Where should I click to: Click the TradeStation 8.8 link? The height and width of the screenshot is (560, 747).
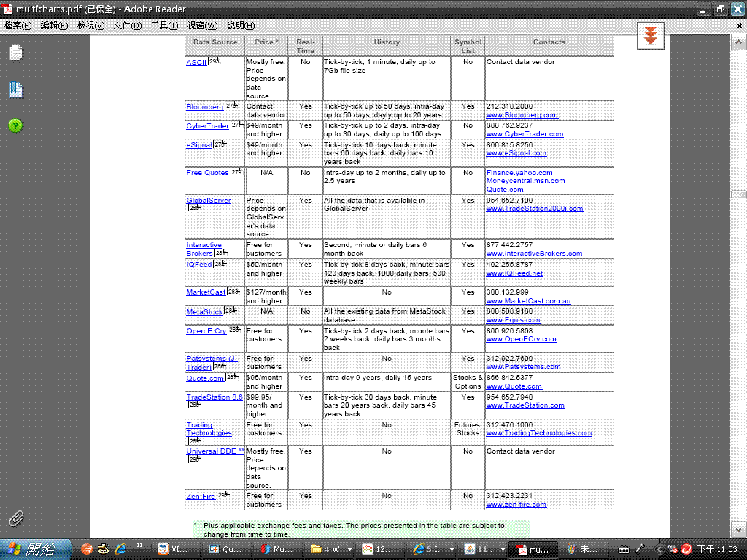pos(214,397)
